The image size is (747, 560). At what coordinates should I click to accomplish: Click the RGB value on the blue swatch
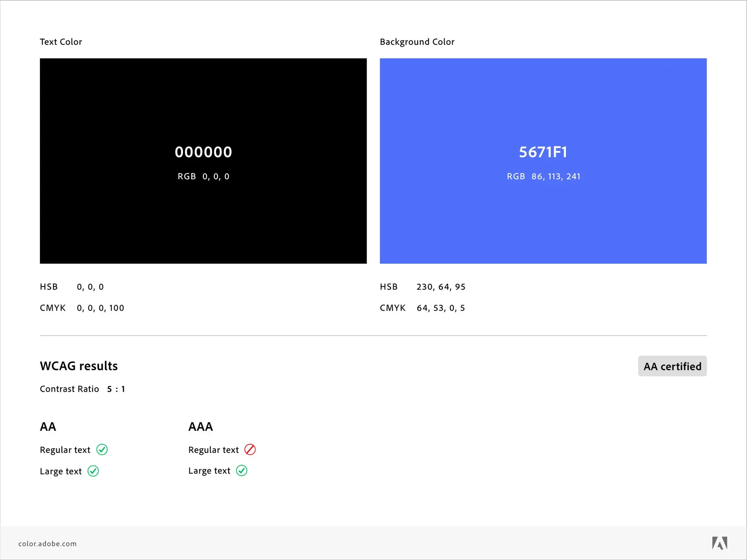pos(543,176)
